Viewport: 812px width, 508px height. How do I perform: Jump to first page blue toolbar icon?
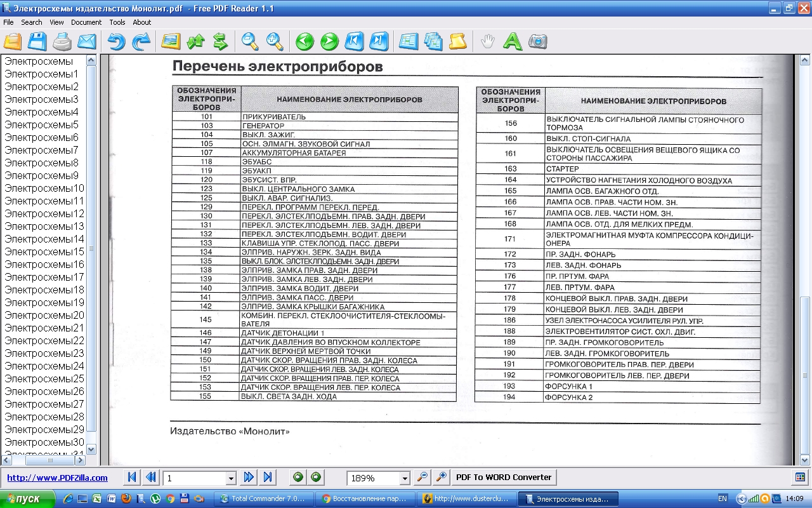(x=354, y=42)
